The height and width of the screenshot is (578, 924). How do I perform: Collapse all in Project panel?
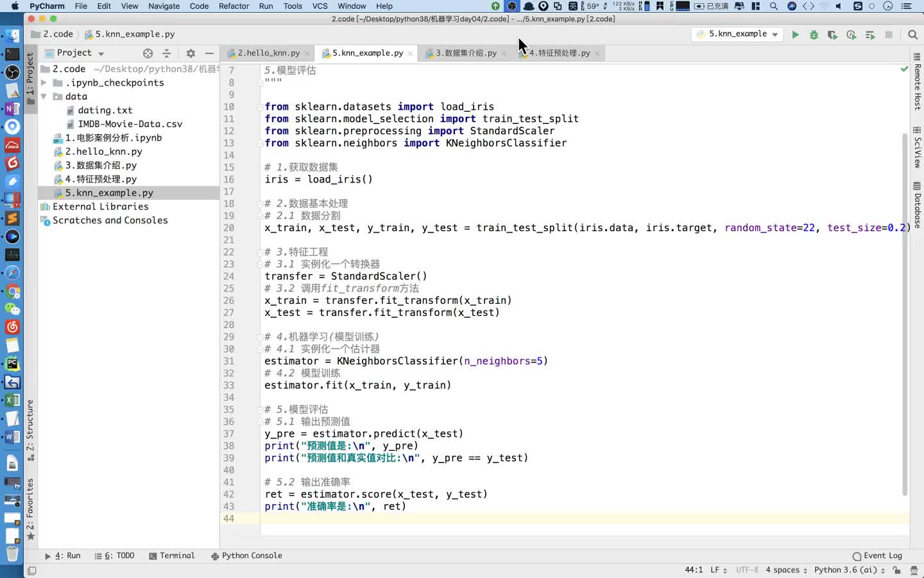pos(167,53)
